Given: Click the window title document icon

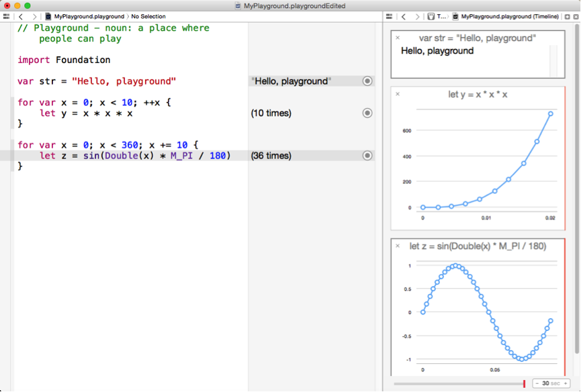Looking at the screenshot, I should click(x=238, y=5).
